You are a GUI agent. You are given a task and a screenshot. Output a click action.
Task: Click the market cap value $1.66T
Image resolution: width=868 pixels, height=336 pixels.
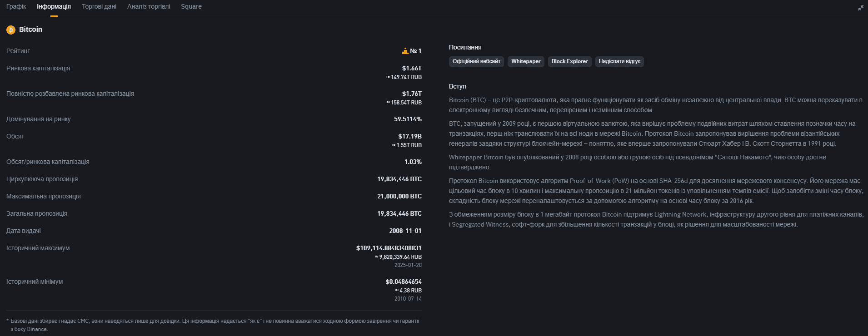pos(412,68)
